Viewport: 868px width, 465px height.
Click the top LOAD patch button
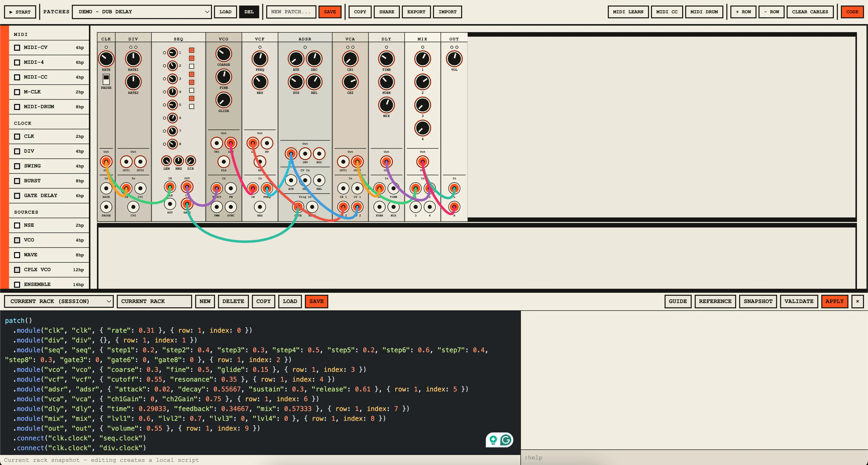pyautogui.click(x=226, y=12)
